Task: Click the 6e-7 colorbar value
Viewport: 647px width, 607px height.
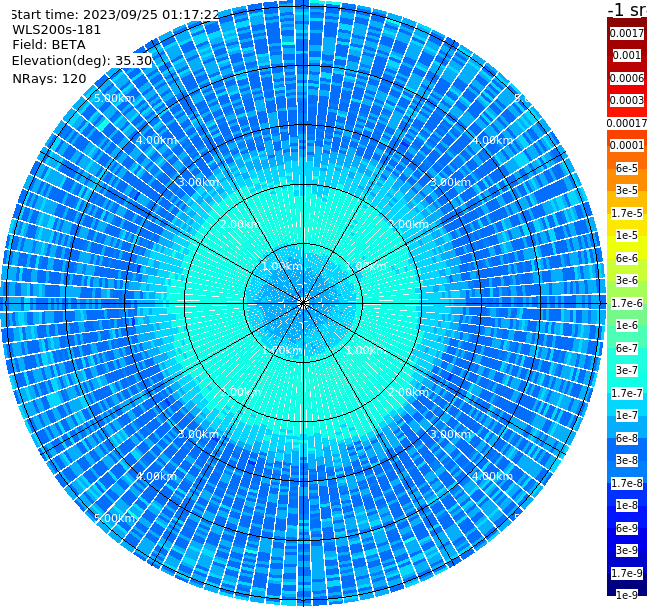Action: tap(627, 348)
